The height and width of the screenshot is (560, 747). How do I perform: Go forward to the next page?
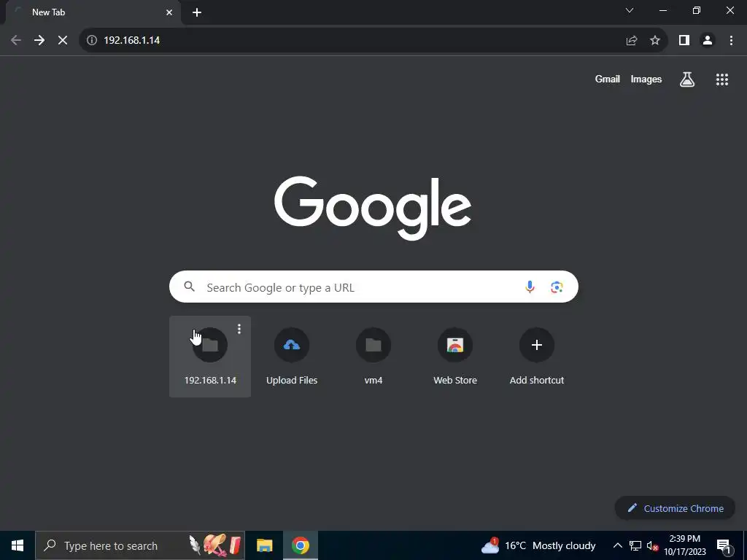39,41
